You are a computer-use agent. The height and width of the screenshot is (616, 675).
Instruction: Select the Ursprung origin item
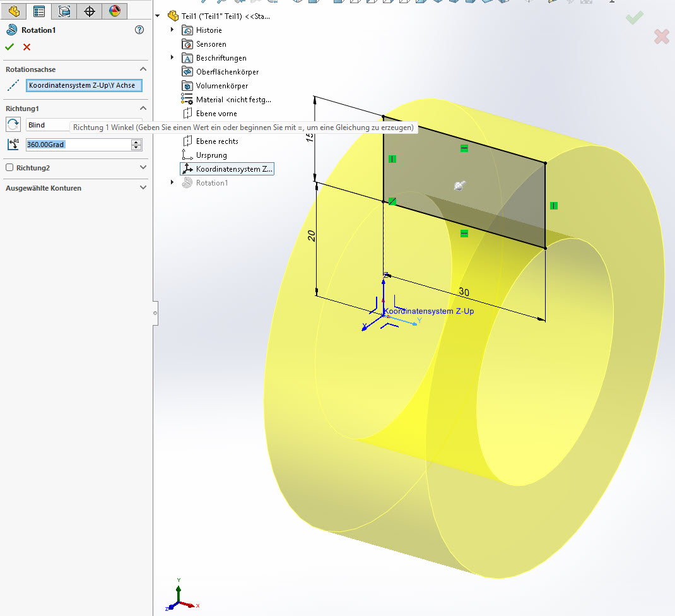204,155
